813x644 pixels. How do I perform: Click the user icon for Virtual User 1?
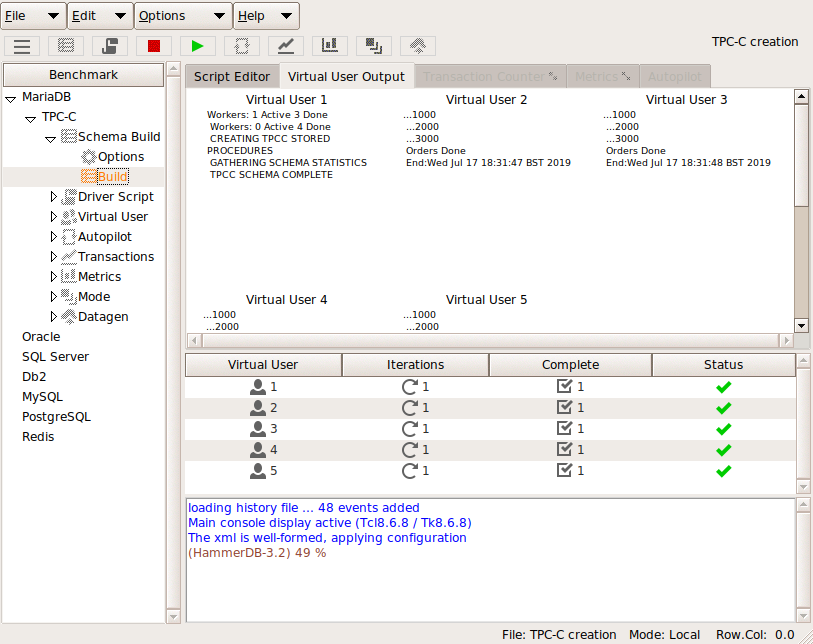[x=258, y=387]
